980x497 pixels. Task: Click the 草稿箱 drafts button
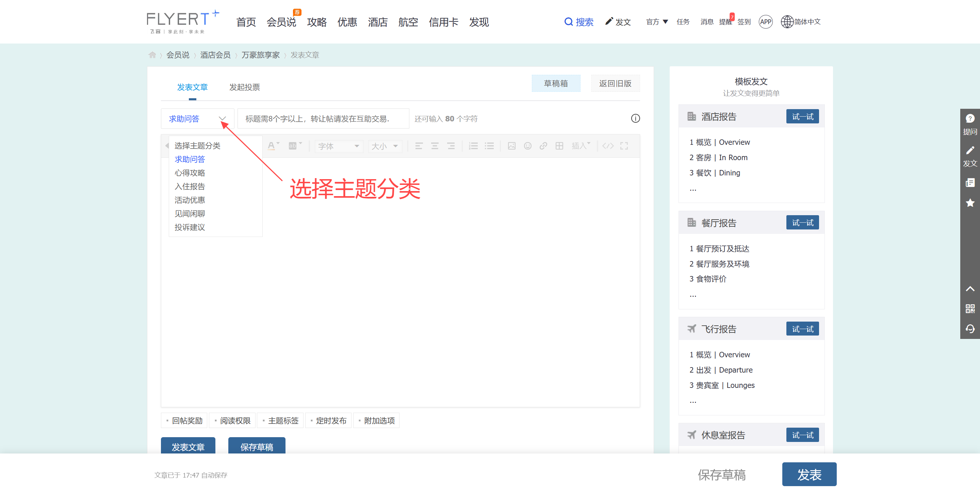click(x=556, y=83)
